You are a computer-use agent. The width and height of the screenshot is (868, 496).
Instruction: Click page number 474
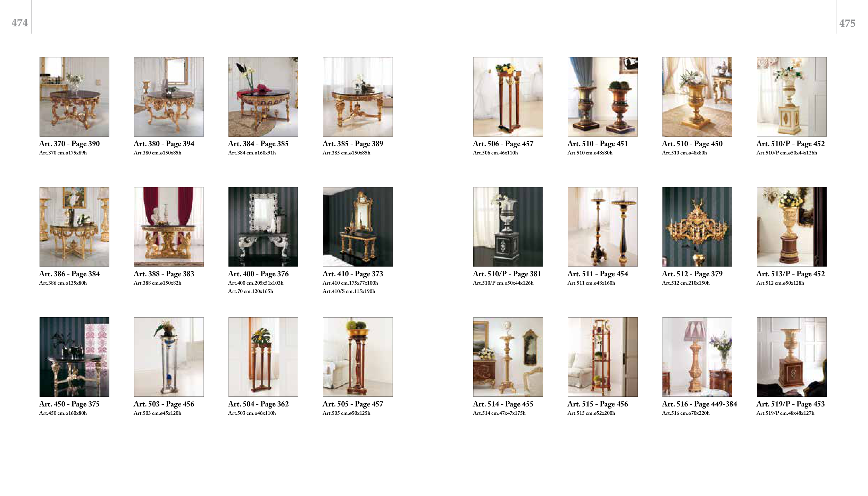[19, 23]
